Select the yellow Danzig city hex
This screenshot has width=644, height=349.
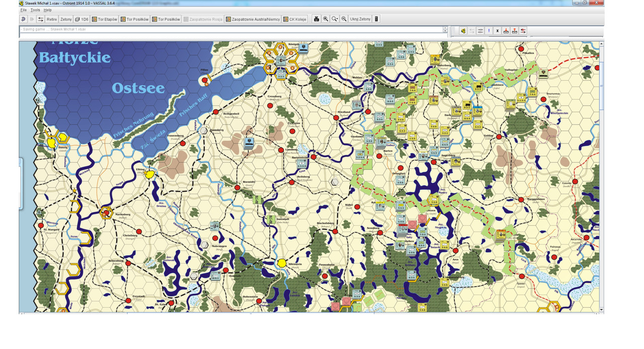click(51, 143)
